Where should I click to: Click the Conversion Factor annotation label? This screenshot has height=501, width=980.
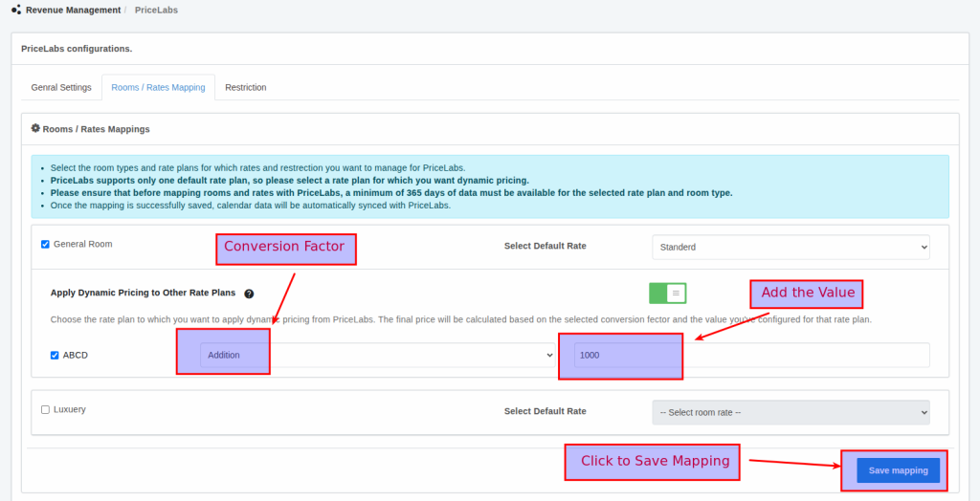coord(285,249)
